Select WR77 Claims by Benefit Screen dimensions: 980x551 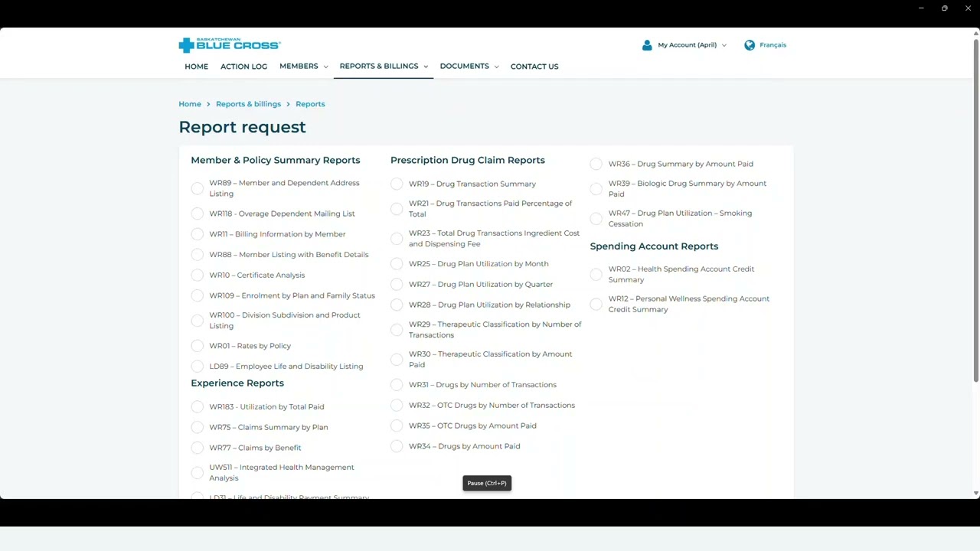click(198, 448)
